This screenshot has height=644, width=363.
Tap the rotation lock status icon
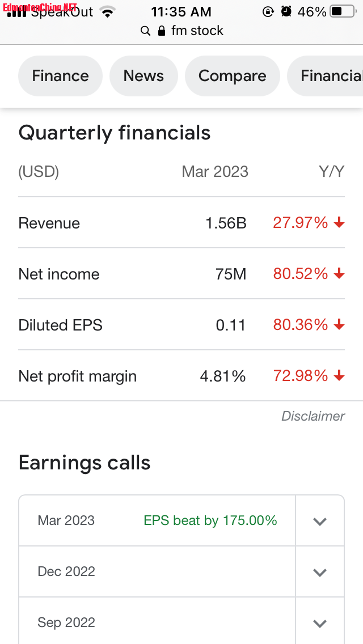point(268,11)
